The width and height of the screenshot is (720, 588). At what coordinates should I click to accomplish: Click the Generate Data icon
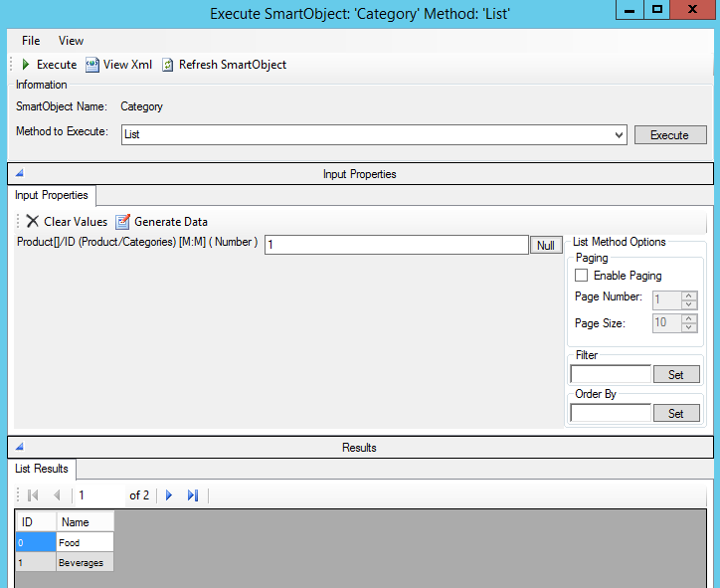pos(123,222)
